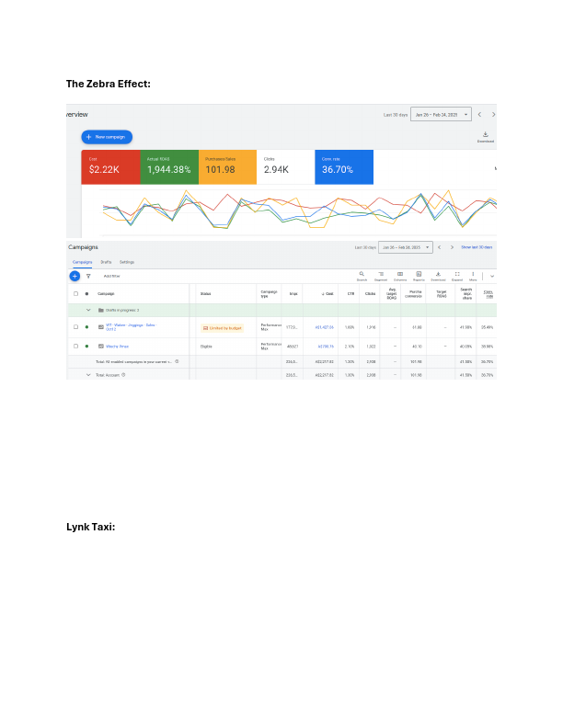This screenshot has width=563, height=728.
Task: Click the Limited by budget status badge
Action: tap(222, 328)
